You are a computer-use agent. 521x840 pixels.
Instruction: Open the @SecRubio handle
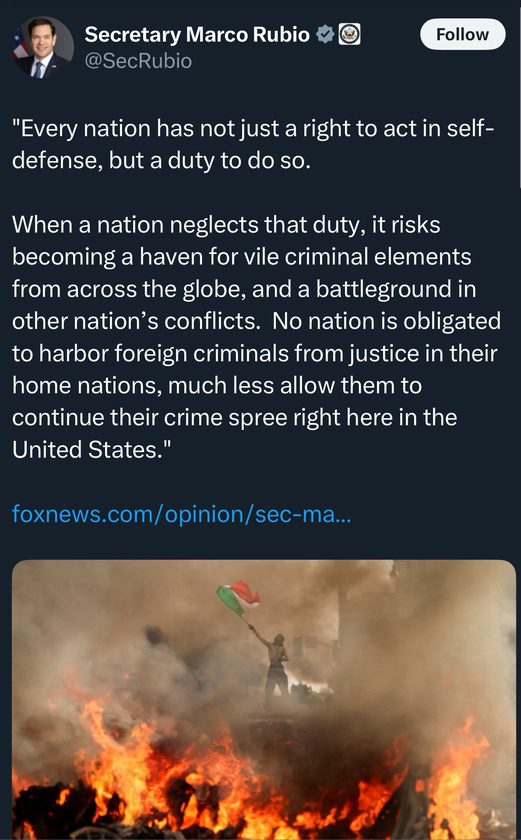pos(138,61)
